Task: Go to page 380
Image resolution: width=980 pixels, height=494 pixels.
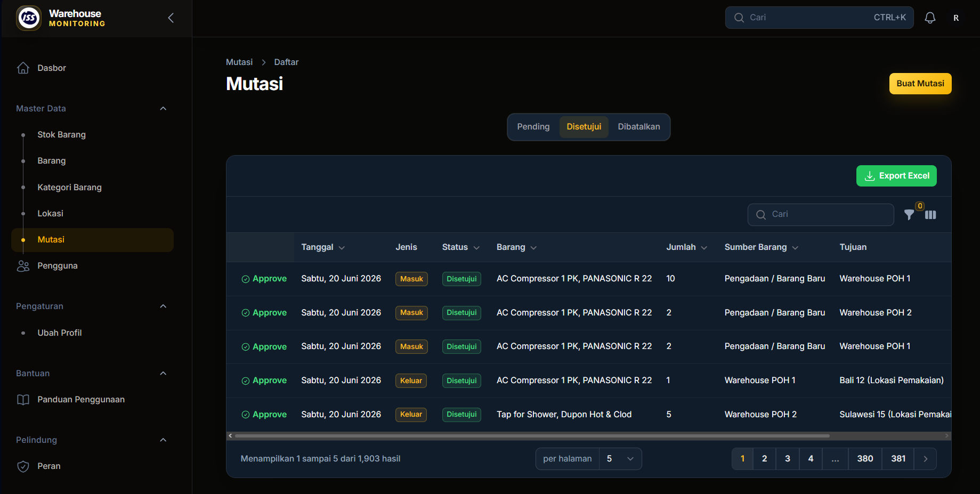Action: (865, 459)
